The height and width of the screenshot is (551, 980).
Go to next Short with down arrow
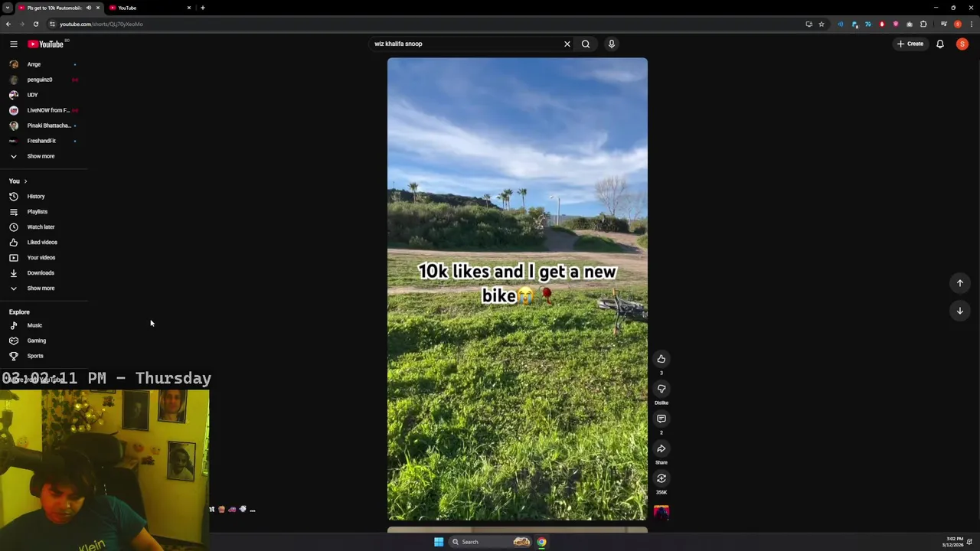pos(960,311)
